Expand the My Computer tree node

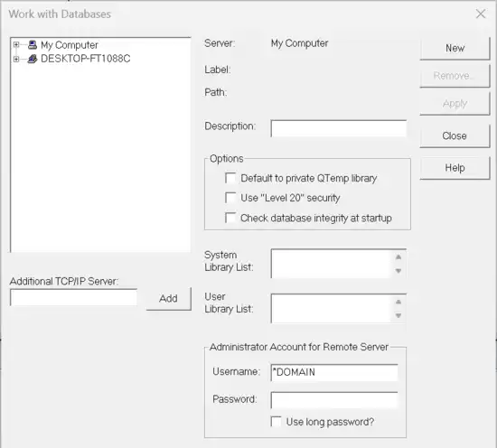[x=16, y=44]
